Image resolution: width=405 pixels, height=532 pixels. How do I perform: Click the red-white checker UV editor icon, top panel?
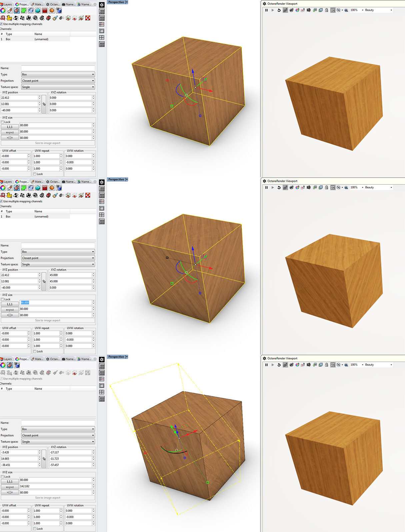tap(88, 18)
